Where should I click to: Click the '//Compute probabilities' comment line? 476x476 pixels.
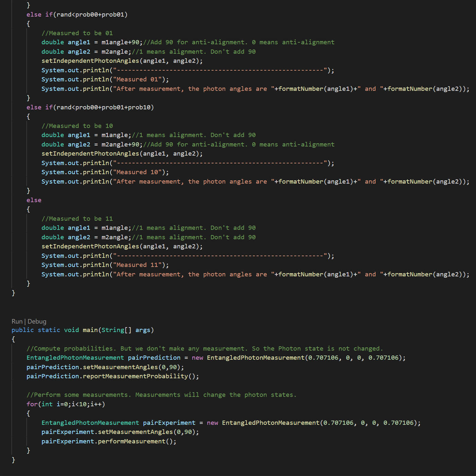(205, 348)
